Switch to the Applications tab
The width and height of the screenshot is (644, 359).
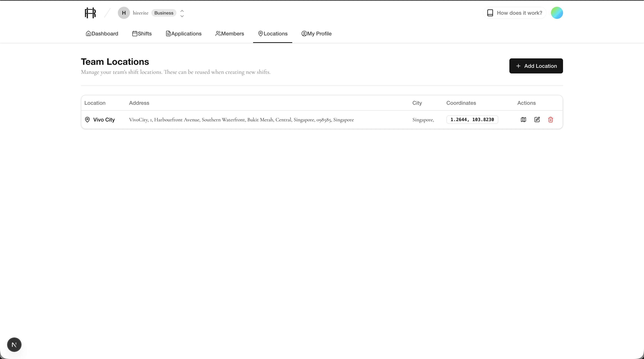tap(184, 34)
